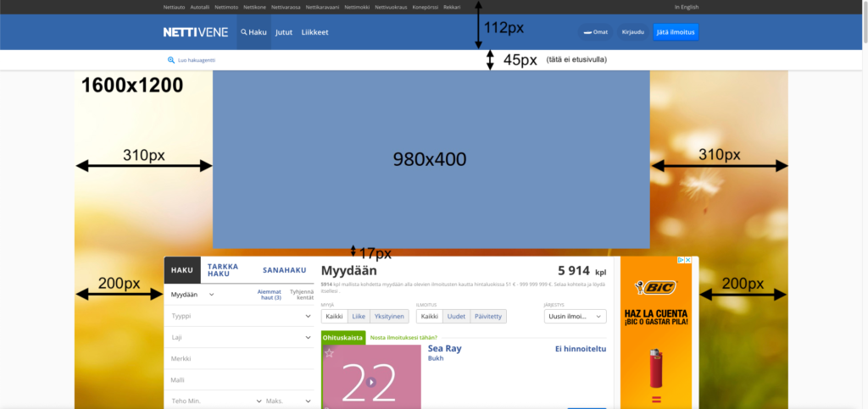
Task: Go to Konepörssi in top bar
Action: tap(426, 7)
